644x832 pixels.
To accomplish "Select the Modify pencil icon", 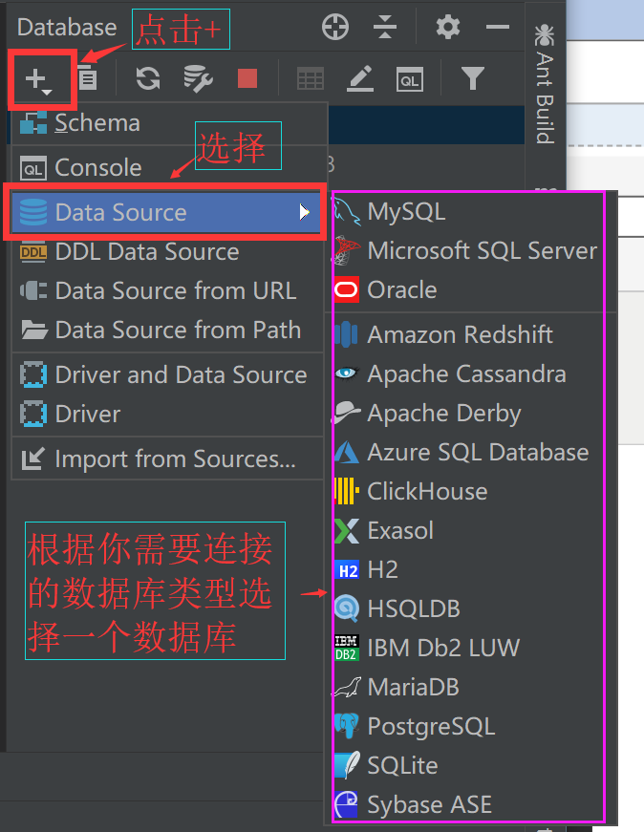I will [359, 78].
